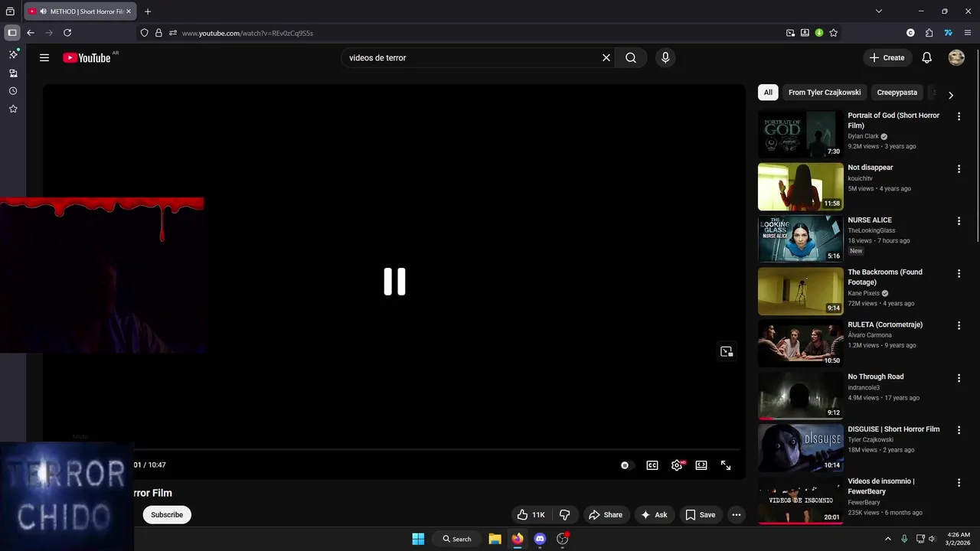The image size is (980, 551).
Task: Bookmark this page with the star icon
Action: click(x=834, y=33)
